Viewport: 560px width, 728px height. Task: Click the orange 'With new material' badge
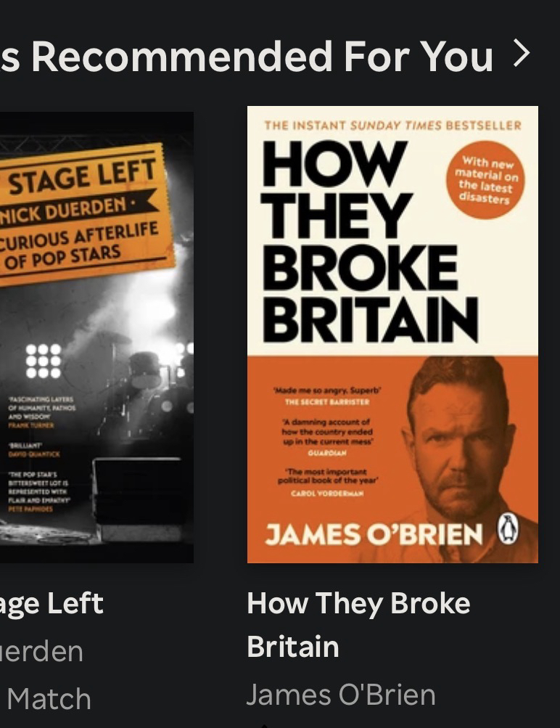tap(485, 180)
